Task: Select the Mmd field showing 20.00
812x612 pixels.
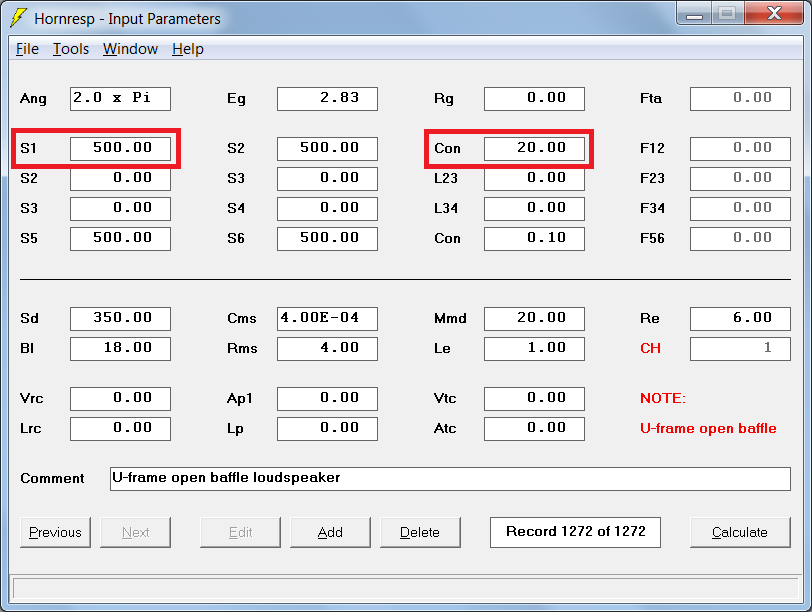Action: click(x=534, y=318)
